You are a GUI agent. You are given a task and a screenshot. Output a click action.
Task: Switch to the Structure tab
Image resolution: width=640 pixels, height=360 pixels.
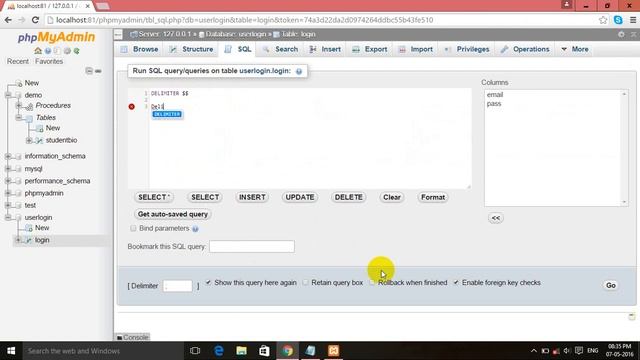tap(191, 49)
